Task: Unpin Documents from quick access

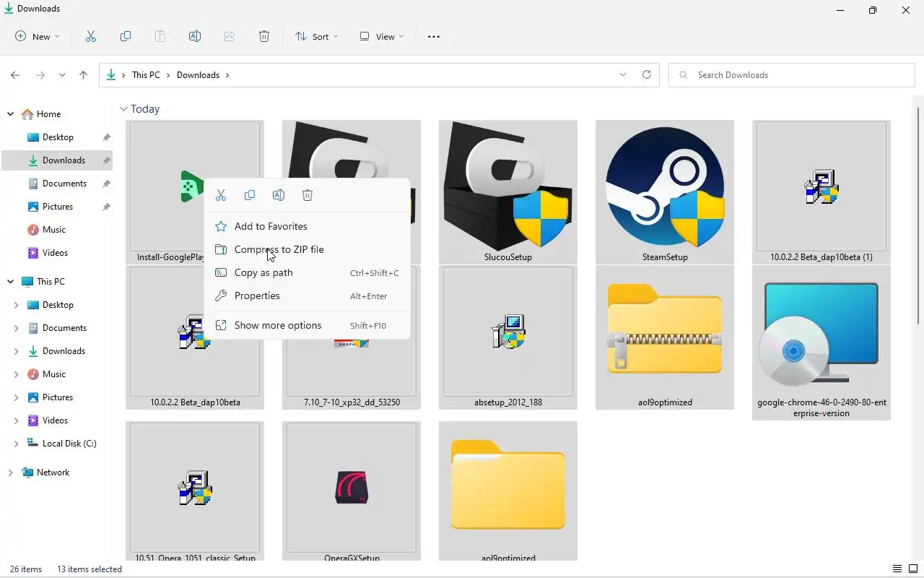Action: tap(107, 184)
